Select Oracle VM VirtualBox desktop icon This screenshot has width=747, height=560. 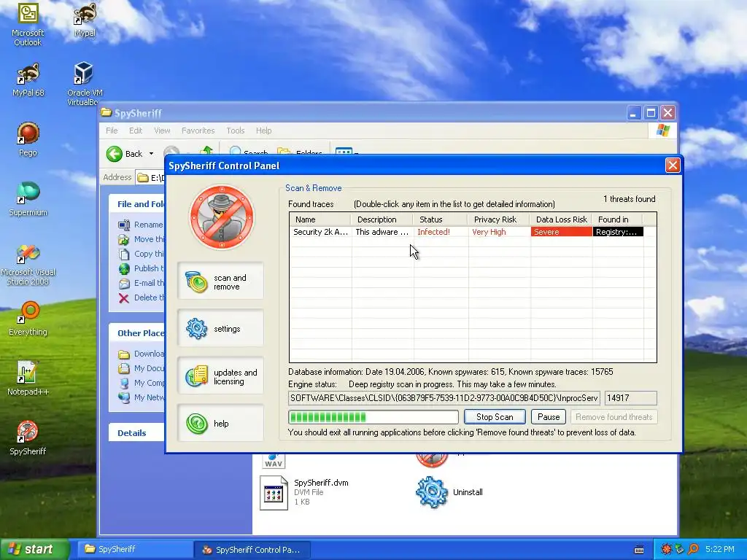tap(85, 85)
